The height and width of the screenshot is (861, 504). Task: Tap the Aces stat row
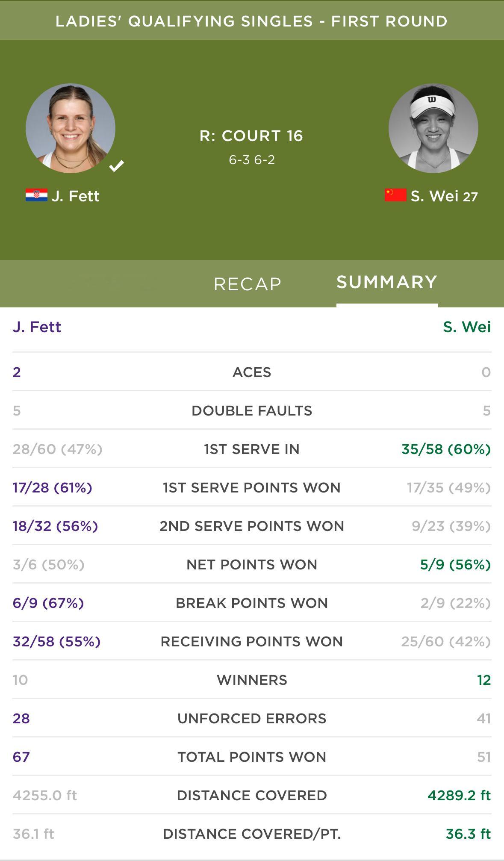click(252, 372)
